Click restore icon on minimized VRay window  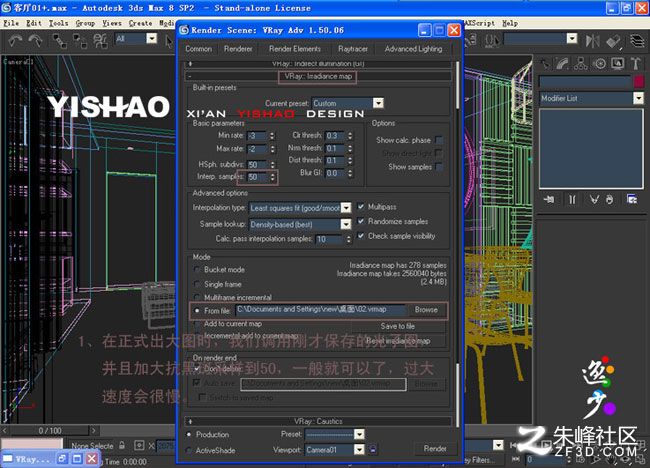pos(62,458)
